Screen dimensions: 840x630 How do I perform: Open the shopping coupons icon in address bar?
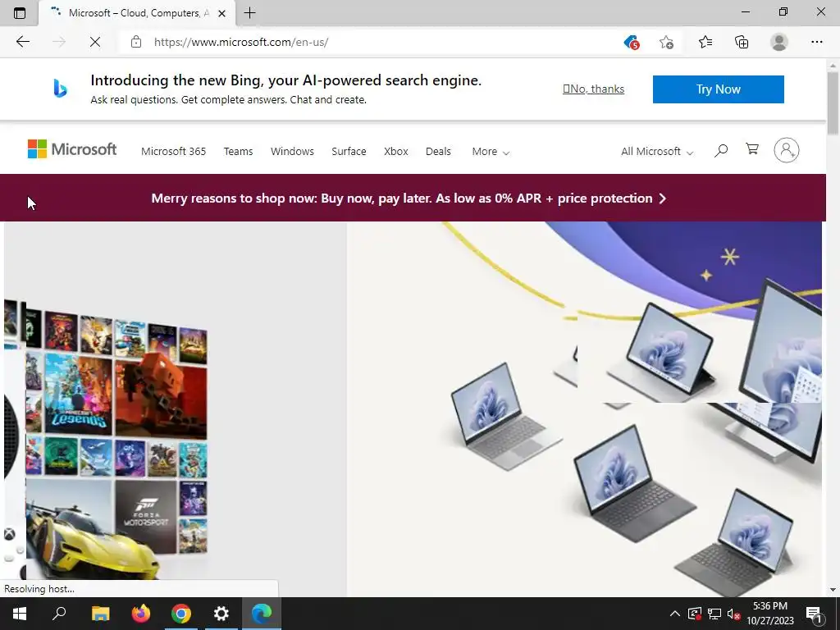pos(632,42)
